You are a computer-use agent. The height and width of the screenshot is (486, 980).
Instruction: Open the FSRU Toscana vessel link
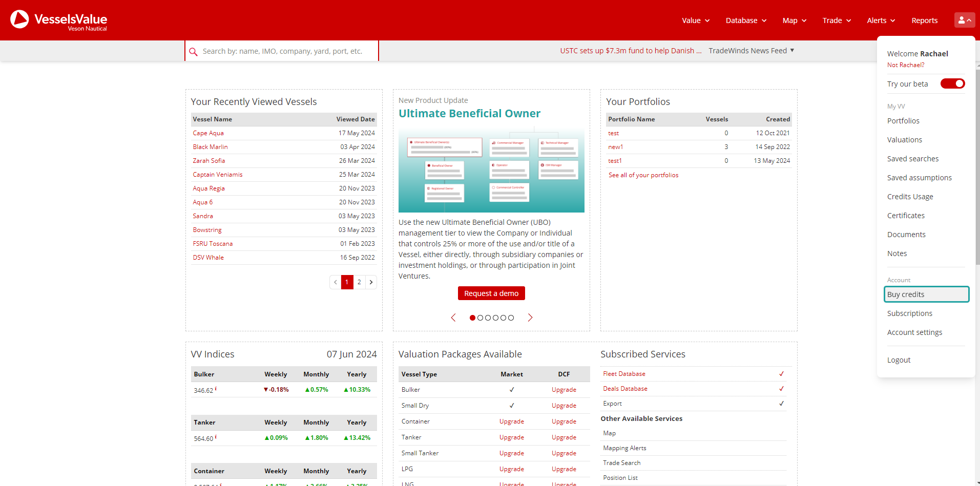click(213, 244)
